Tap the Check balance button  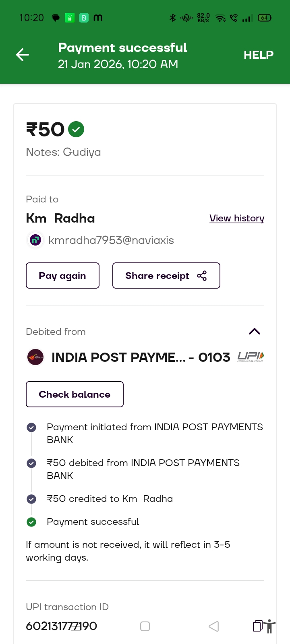pyautogui.click(x=75, y=394)
